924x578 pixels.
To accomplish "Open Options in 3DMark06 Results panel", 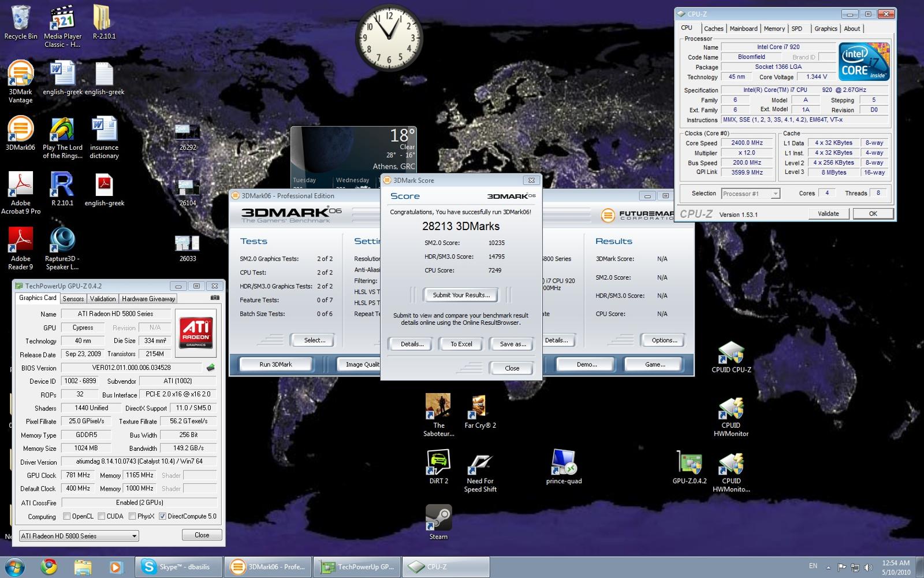I will coord(664,340).
